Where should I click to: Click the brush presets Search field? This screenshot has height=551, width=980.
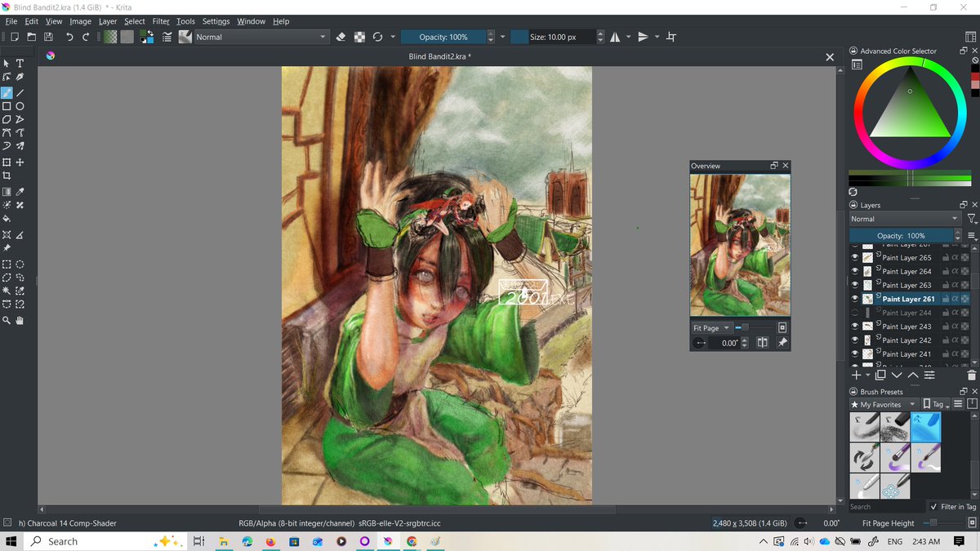(x=886, y=507)
